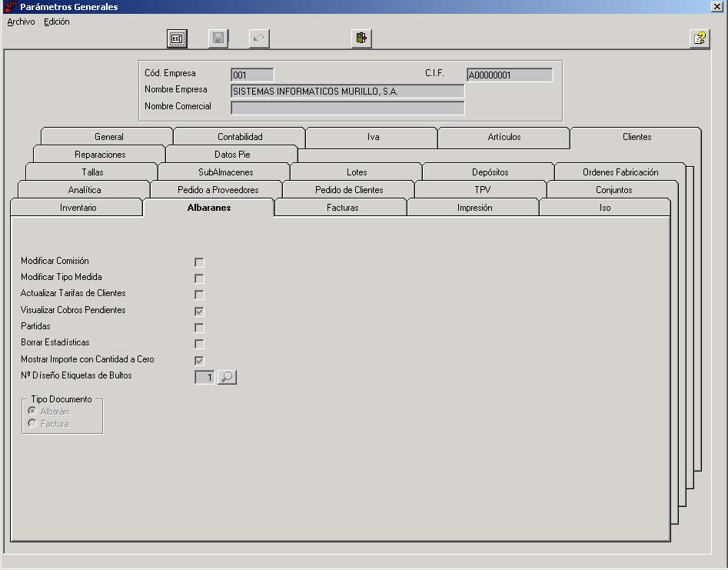Click the Exit door toolbar icon

[x=361, y=38]
